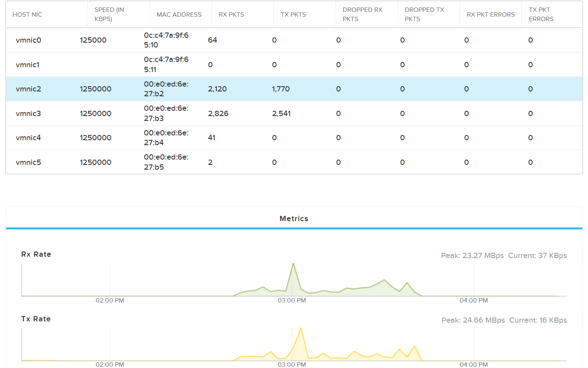This screenshot has height=368, width=588.
Task: Click MAC address 00:e0:ed:6e:27:b2
Action: point(166,89)
